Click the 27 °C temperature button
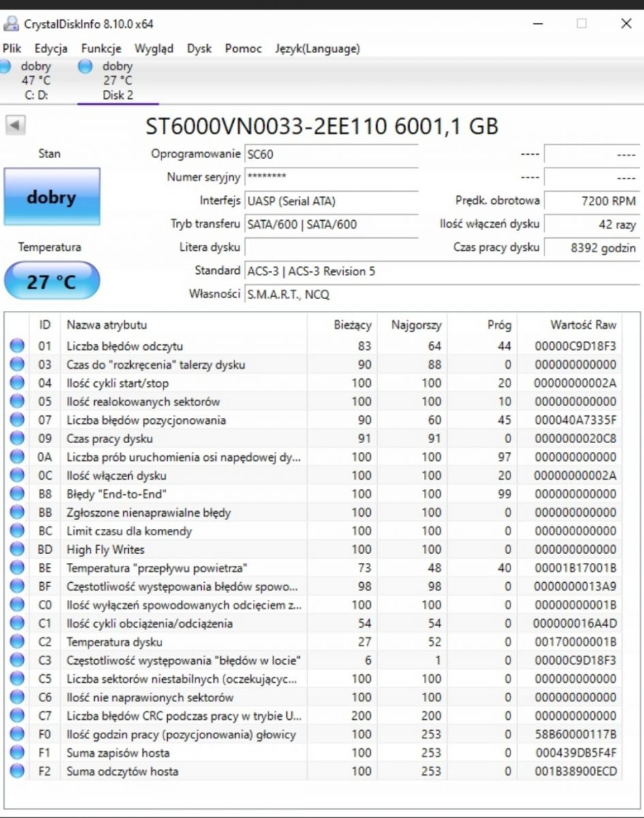The width and height of the screenshot is (644, 818). coord(52,281)
